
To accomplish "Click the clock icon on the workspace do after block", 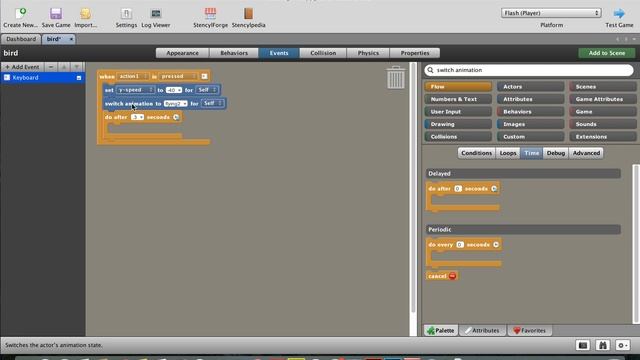I will [176, 117].
